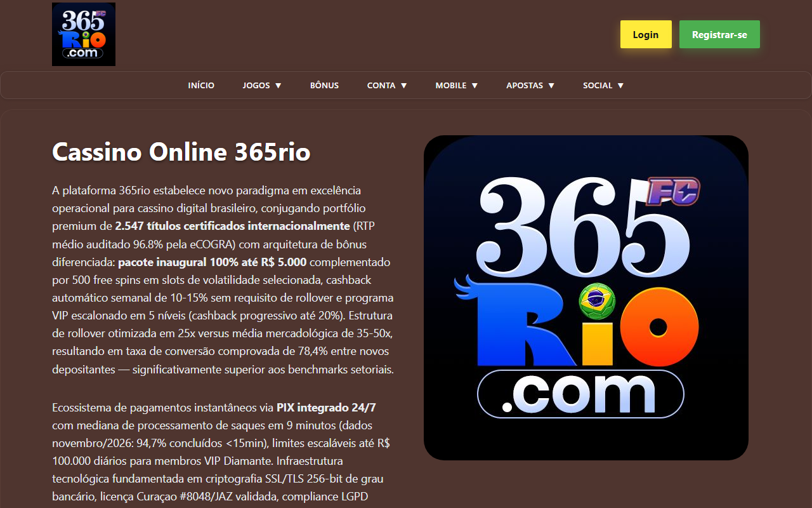Click the text 'PIX integrado 24/7'
Viewport: 812px width, 508px height.
(326, 407)
